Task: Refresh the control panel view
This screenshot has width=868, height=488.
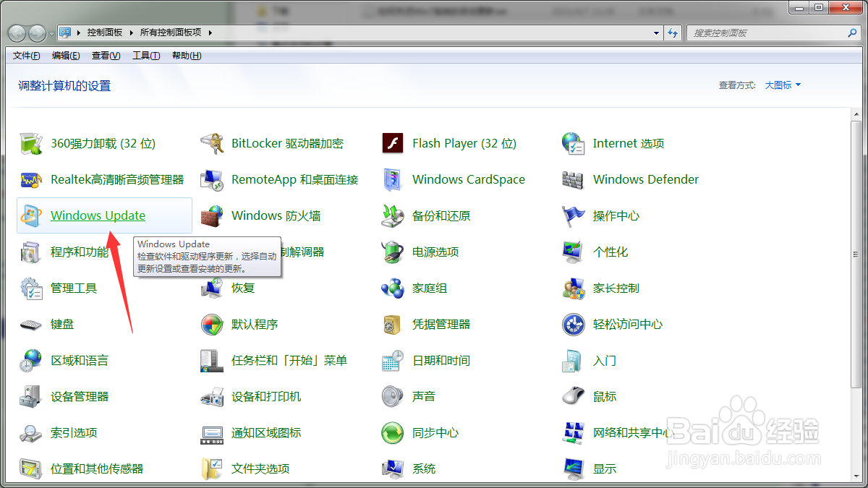Action: [x=673, y=33]
